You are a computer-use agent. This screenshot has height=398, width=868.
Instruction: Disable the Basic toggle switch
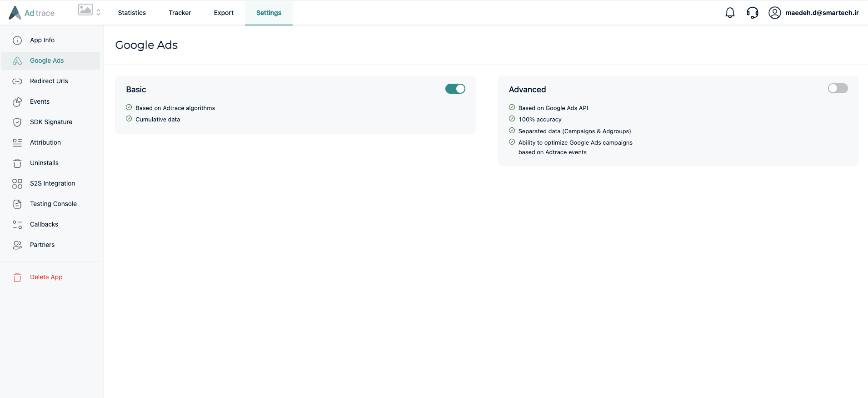[x=455, y=89]
